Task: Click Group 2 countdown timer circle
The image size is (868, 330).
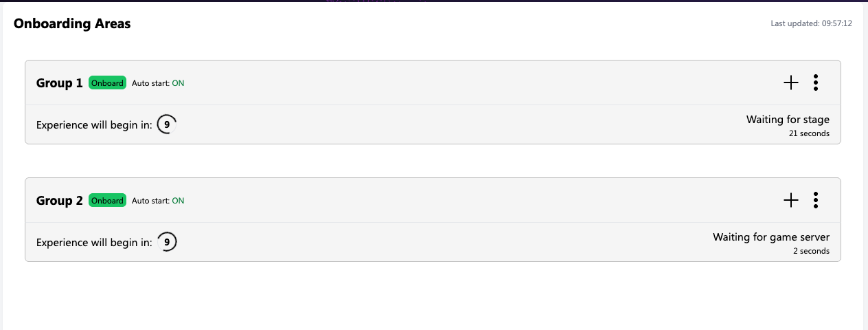Action: click(x=167, y=243)
